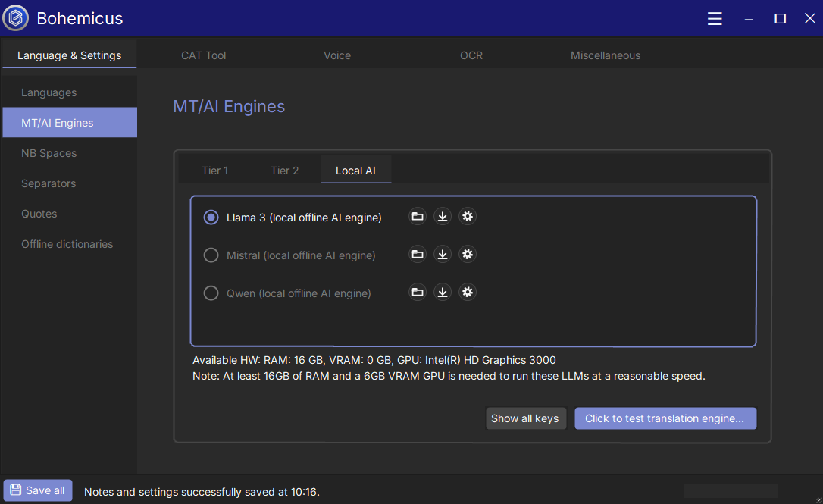Maximize the Bohemicus window
Image resolution: width=823 pixels, height=504 pixels.
(x=780, y=19)
